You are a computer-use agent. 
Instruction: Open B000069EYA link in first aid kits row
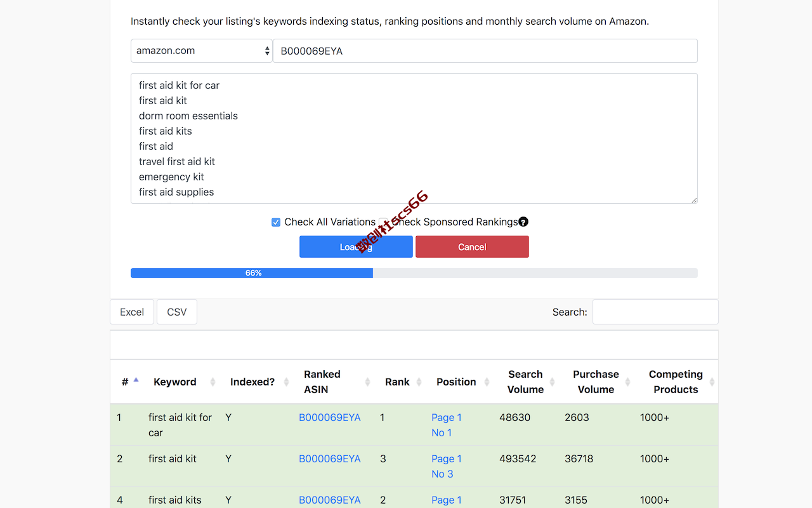(x=330, y=500)
